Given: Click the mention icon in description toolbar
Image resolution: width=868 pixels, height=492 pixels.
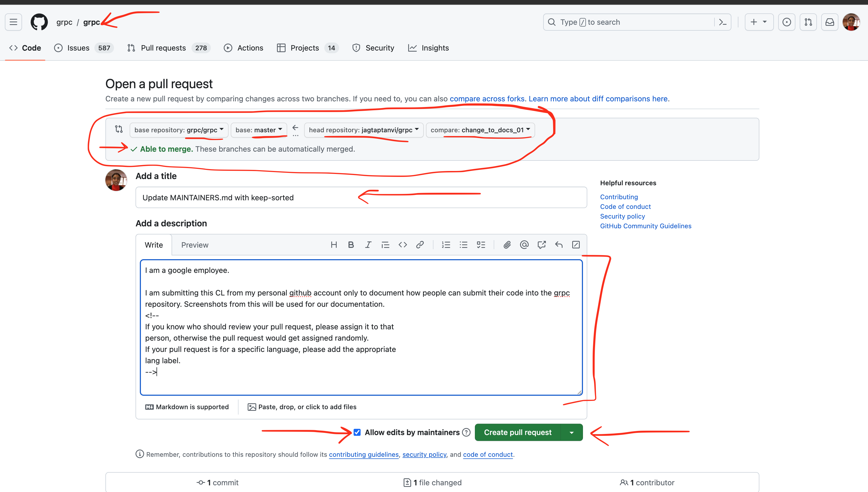Looking at the screenshot, I should tap(524, 244).
